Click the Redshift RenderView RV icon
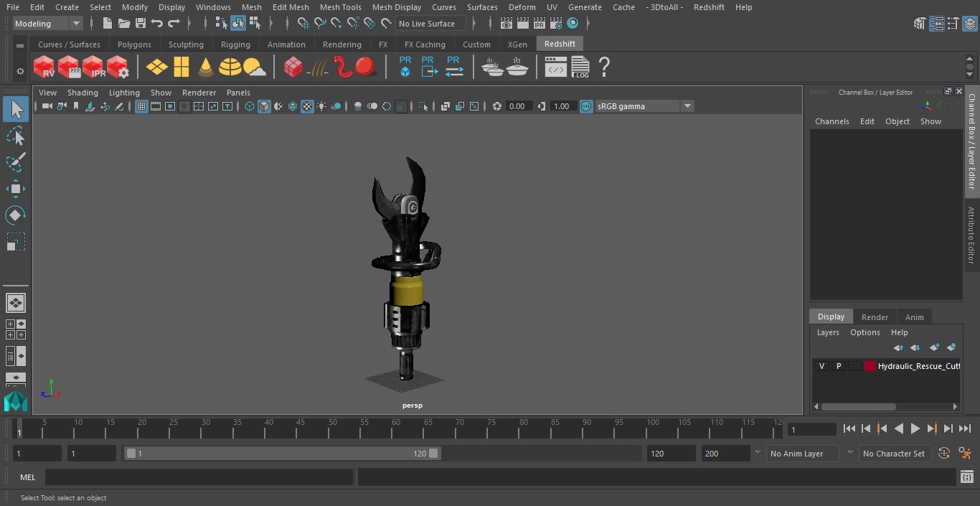The width and height of the screenshot is (980, 506). tap(44, 67)
